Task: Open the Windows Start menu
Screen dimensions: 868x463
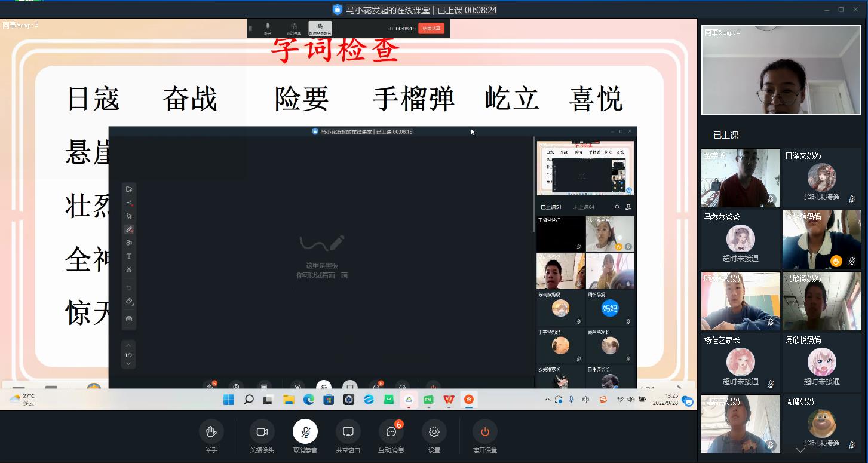Action: click(229, 400)
